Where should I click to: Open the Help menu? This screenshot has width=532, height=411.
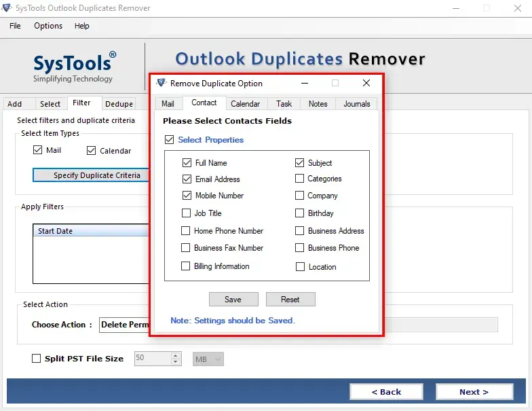point(81,26)
